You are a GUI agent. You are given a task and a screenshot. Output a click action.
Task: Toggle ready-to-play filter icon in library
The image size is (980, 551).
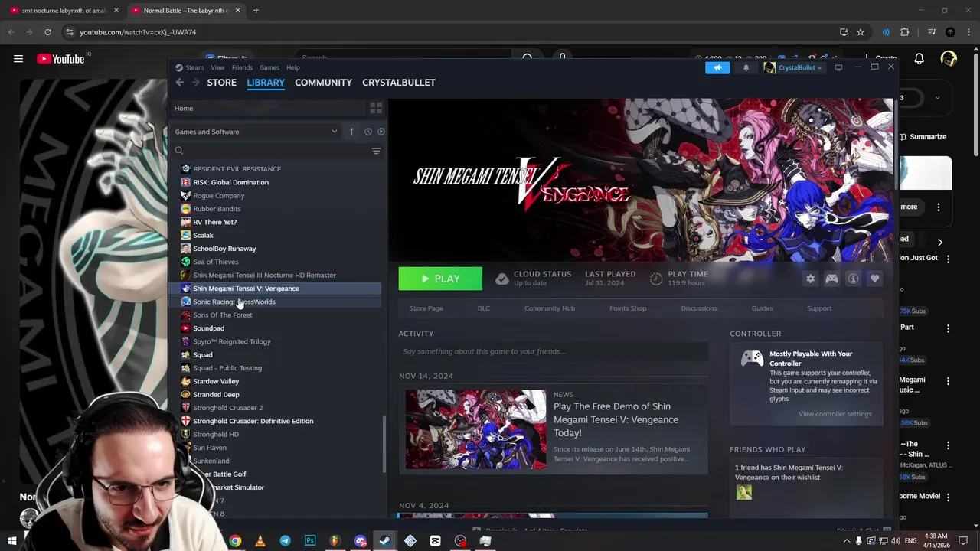381,132
